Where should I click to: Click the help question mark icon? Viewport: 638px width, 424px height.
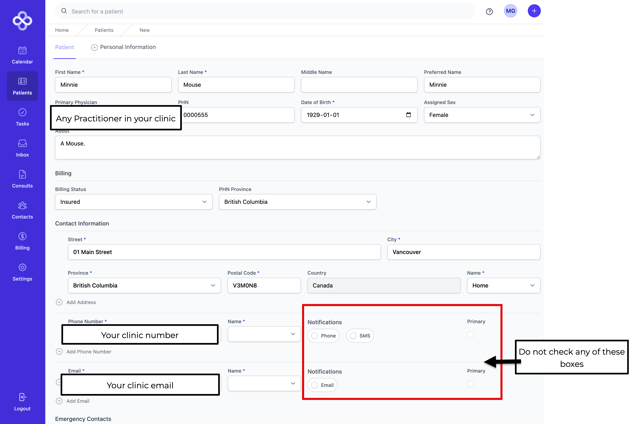pos(489,12)
